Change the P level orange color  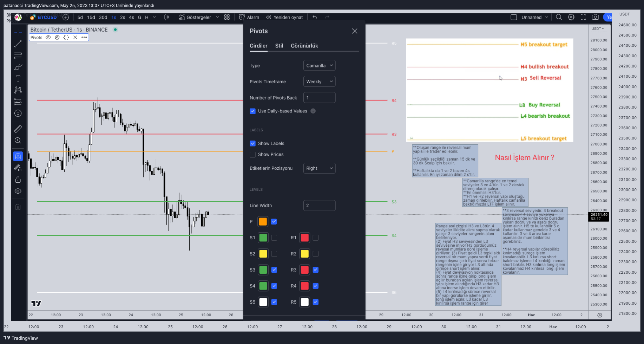pyautogui.click(x=263, y=222)
